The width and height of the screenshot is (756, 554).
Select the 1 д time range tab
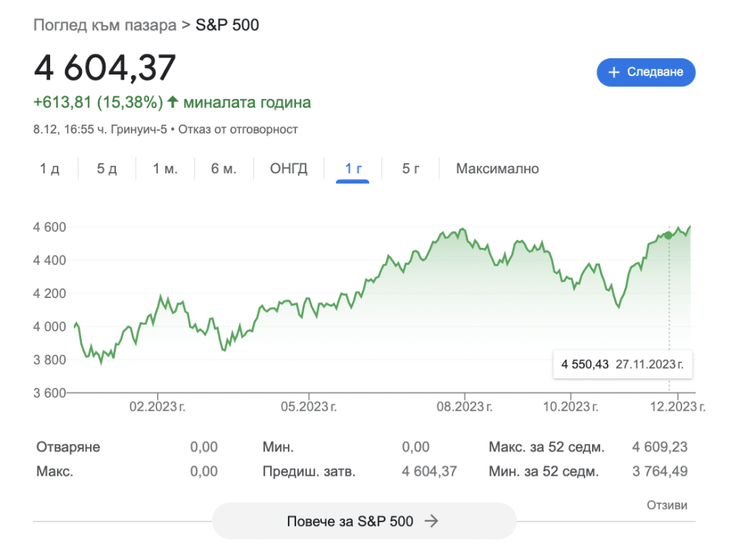click(x=49, y=168)
